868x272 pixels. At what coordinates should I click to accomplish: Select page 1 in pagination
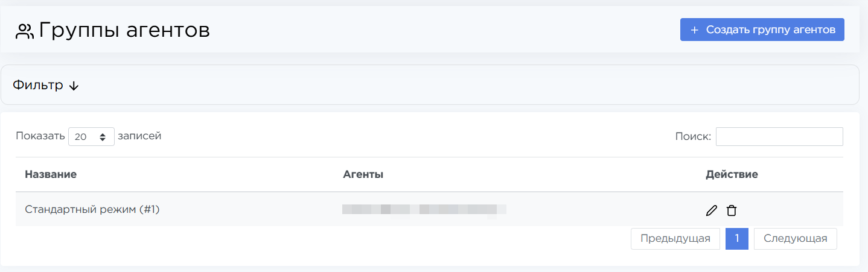[x=737, y=239]
